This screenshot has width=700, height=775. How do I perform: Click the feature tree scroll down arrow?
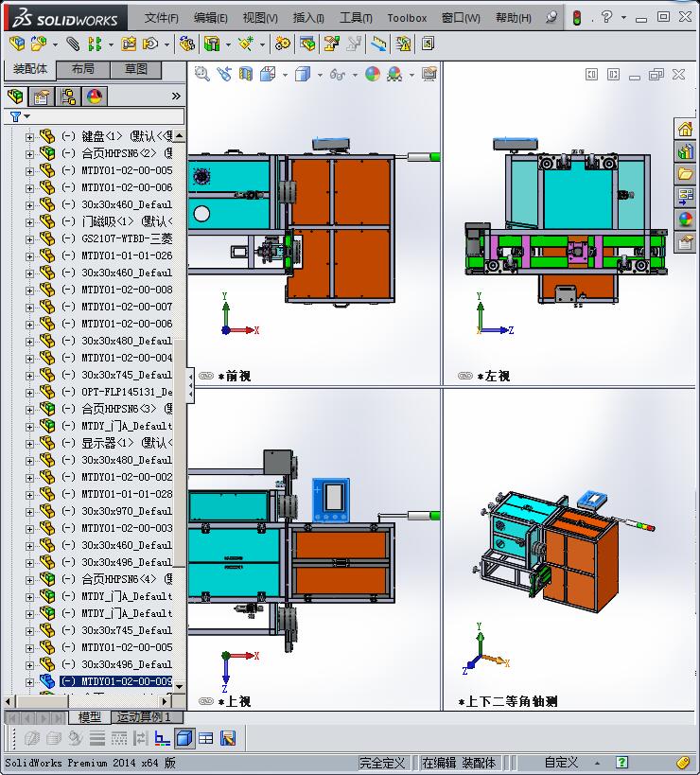(x=180, y=687)
